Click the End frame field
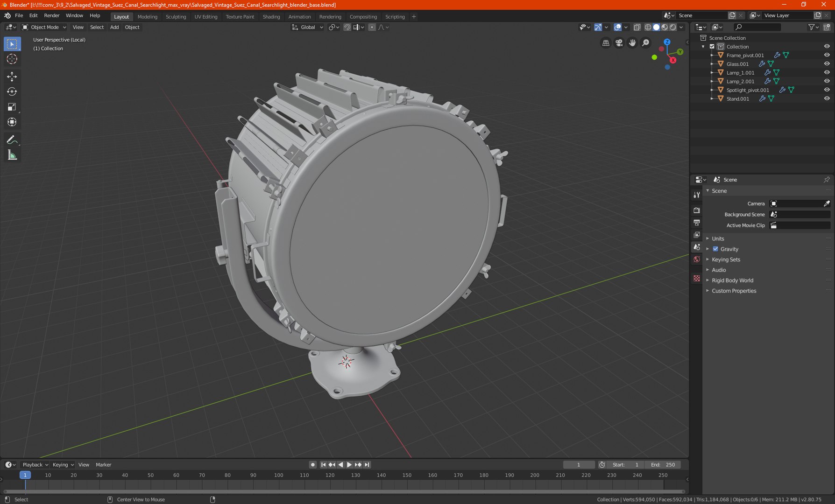The height and width of the screenshot is (504, 835). point(663,465)
